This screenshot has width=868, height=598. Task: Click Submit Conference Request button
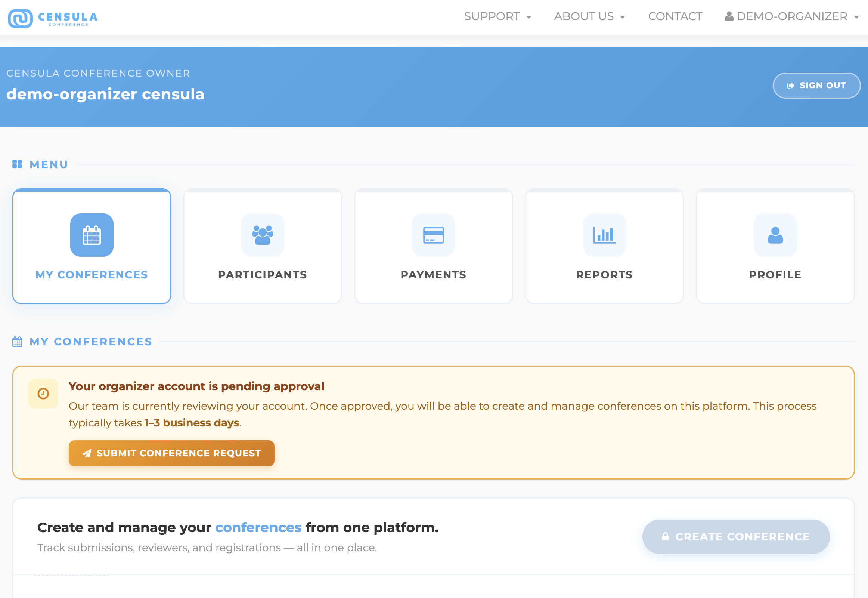(171, 453)
